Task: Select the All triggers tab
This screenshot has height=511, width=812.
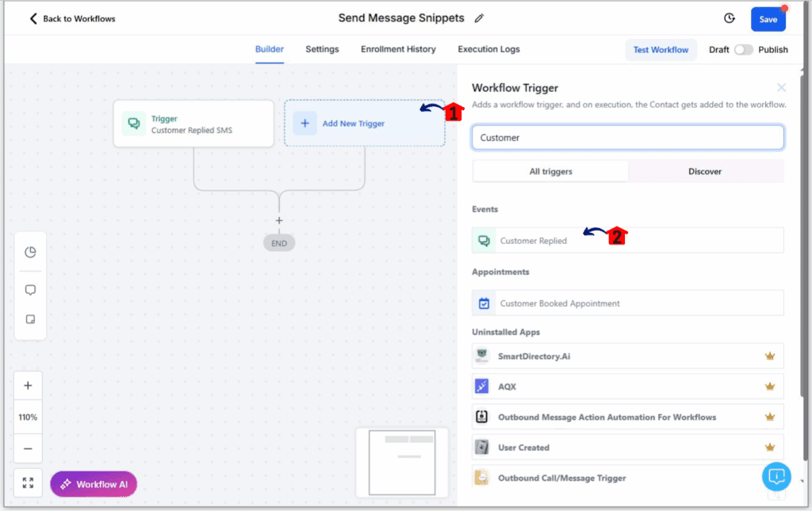Action: (x=551, y=171)
